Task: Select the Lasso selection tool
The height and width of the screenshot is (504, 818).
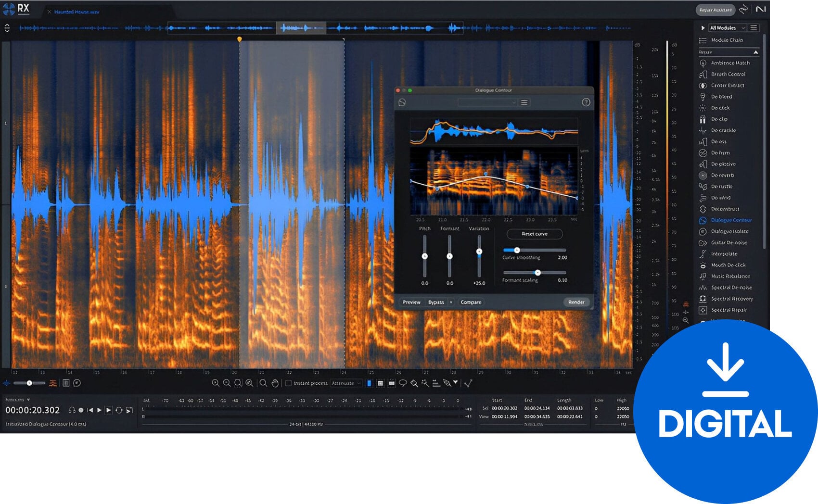Action: click(403, 383)
